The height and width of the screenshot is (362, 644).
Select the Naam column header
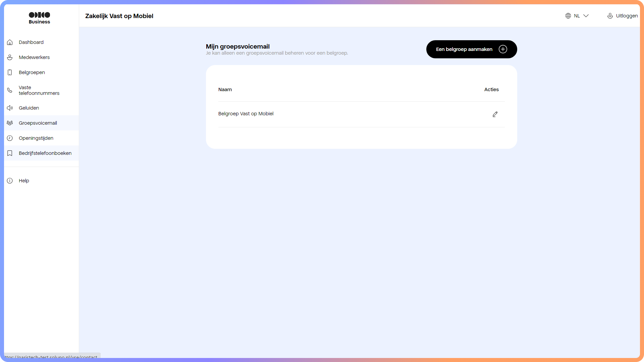[x=225, y=89]
